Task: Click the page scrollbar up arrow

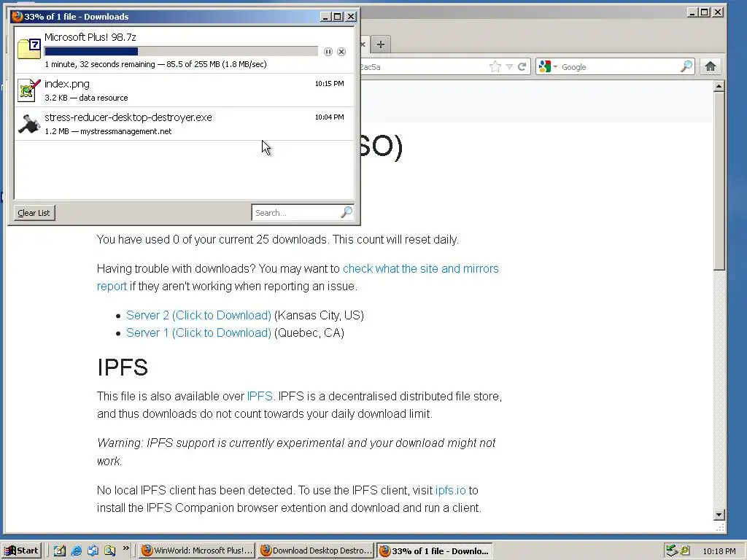Action: click(719, 86)
